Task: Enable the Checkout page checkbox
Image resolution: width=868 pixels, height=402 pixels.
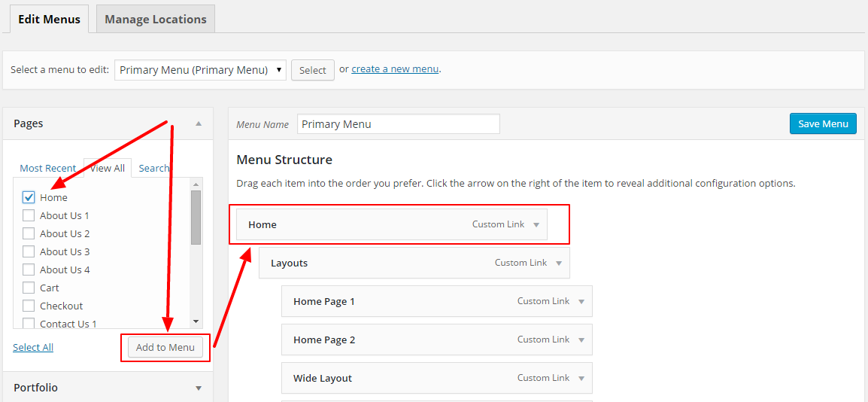Action: (x=29, y=306)
